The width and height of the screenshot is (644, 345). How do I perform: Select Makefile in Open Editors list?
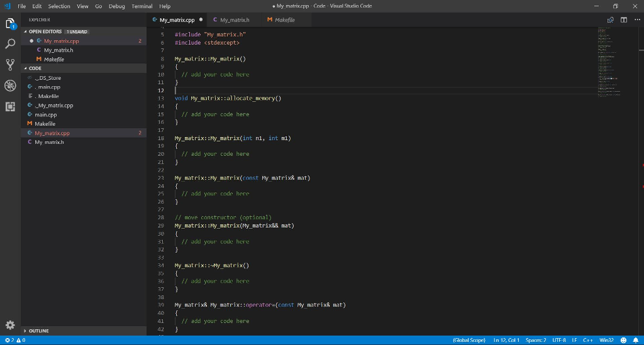[84, 60]
